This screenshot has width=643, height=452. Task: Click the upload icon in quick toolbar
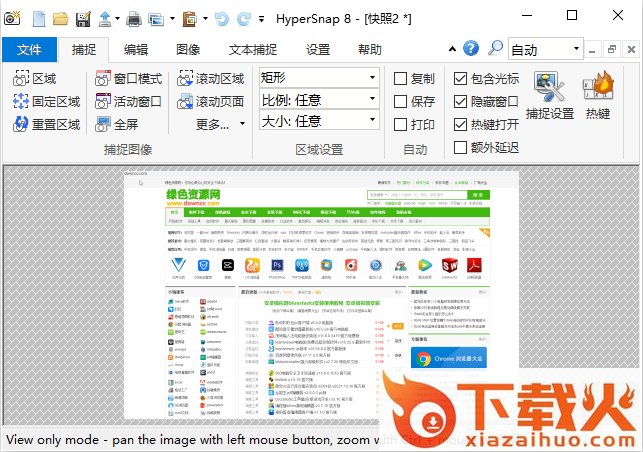(x=105, y=19)
